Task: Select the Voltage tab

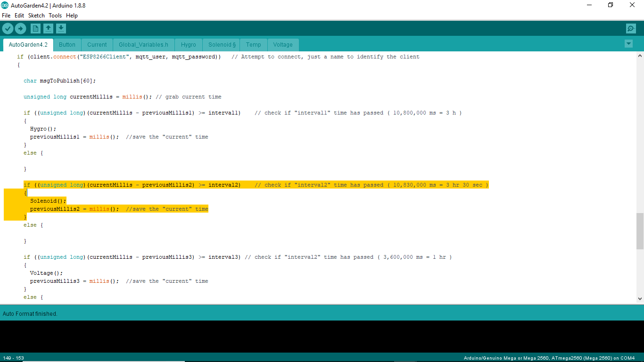Action: [x=283, y=44]
